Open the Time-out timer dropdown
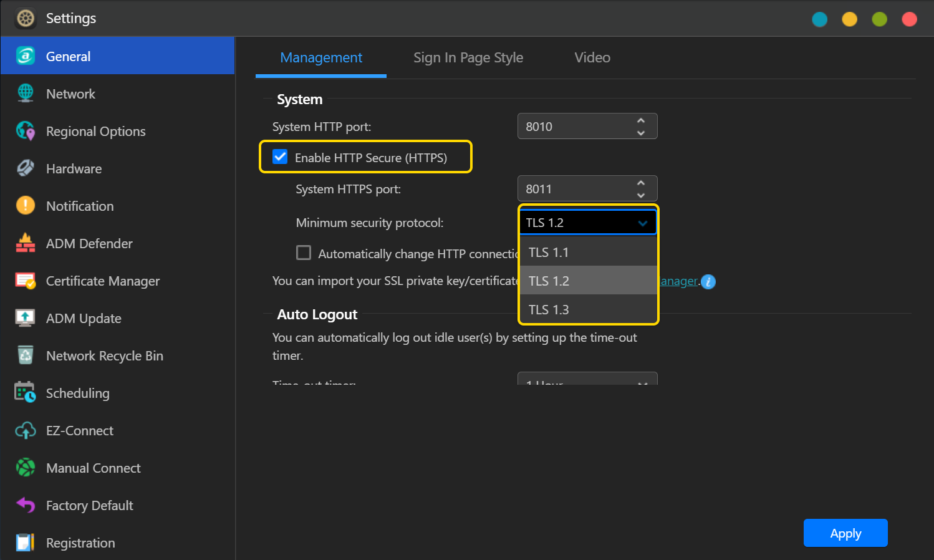This screenshot has width=934, height=560. (x=587, y=379)
